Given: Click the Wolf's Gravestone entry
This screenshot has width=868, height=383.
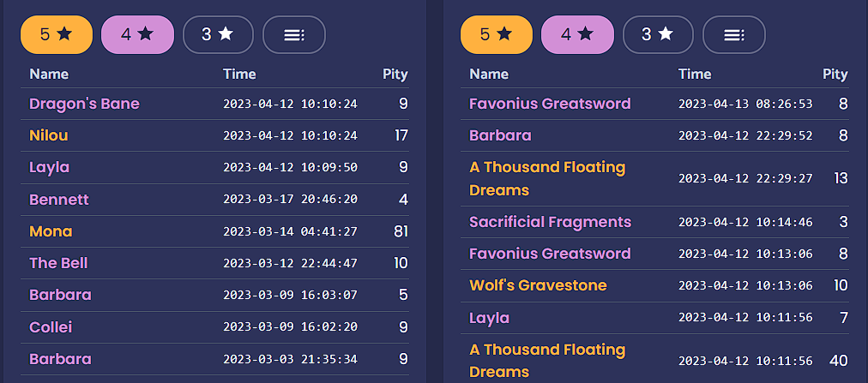Looking at the screenshot, I should coord(538,285).
